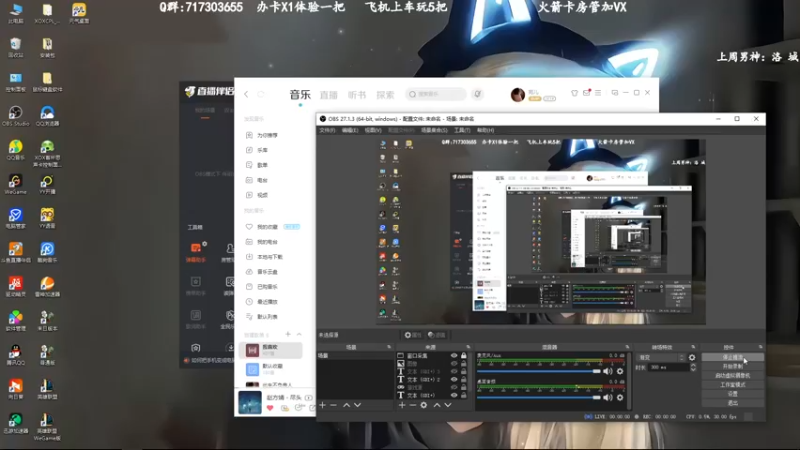
Task: Mute the 桌面音频 speaker icon
Action: tap(608, 397)
